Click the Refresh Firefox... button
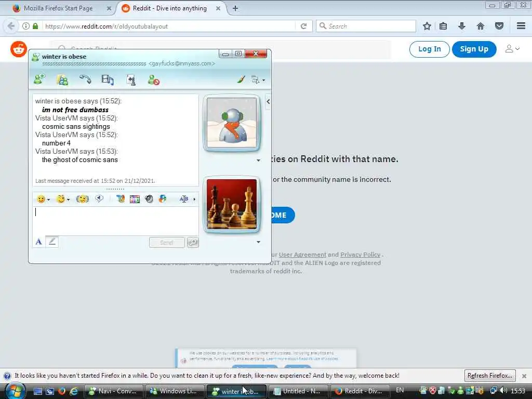Screen dimensions: 532x399 489,376
